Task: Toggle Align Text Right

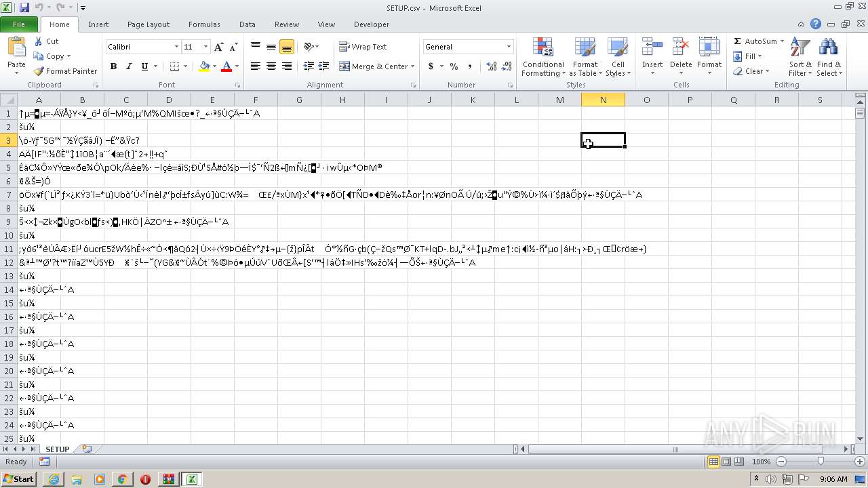Action: coord(287,66)
